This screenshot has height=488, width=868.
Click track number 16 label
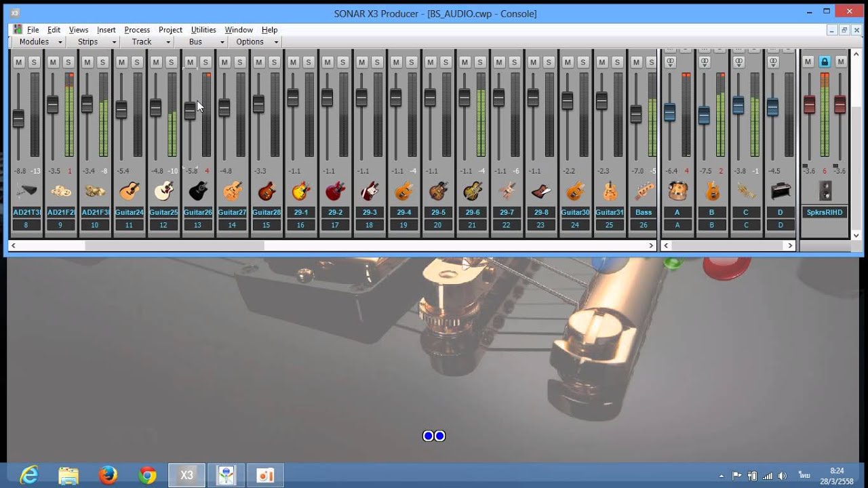[x=300, y=225]
